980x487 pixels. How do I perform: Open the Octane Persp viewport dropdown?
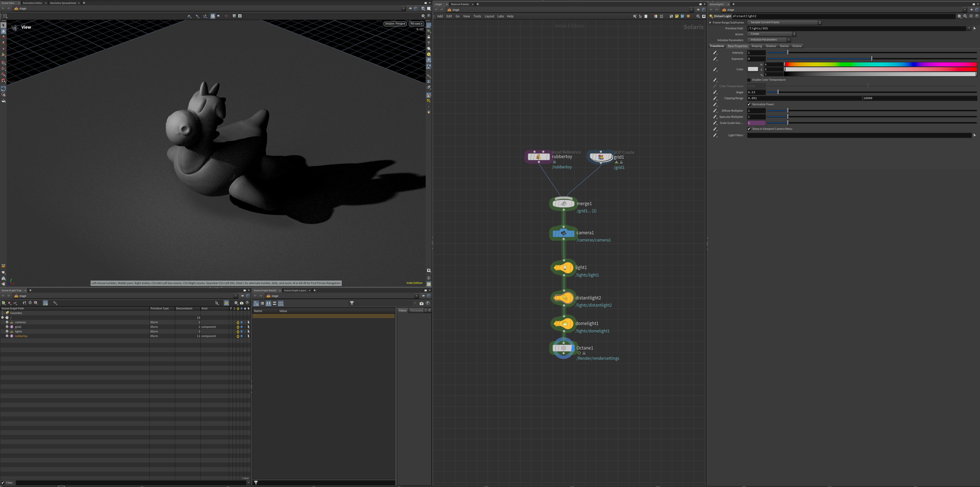pyautogui.click(x=395, y=24)
